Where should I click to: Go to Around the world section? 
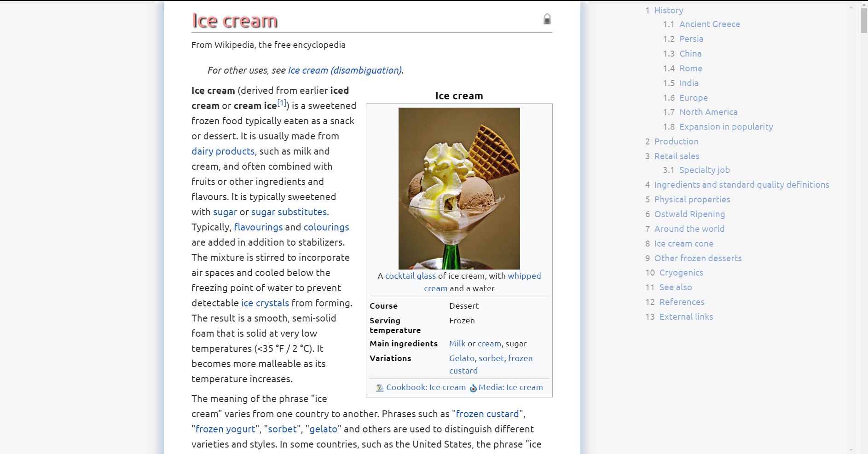(689, 229)
